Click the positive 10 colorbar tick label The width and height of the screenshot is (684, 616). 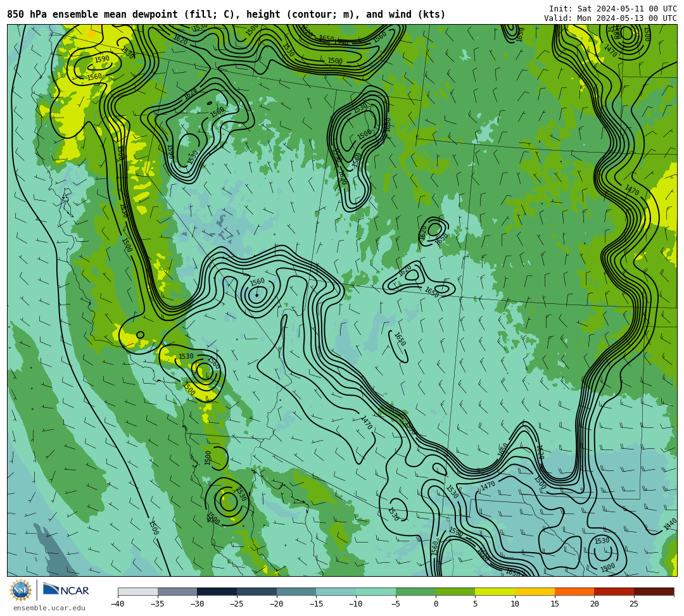click(515, 604)
